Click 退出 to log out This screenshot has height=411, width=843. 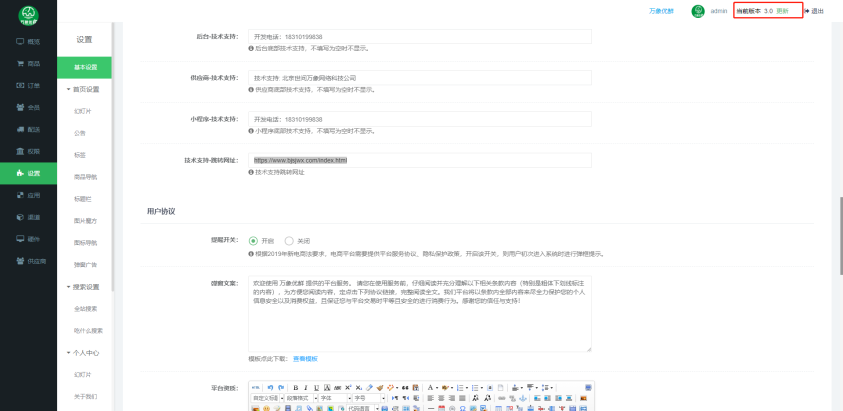814,11
